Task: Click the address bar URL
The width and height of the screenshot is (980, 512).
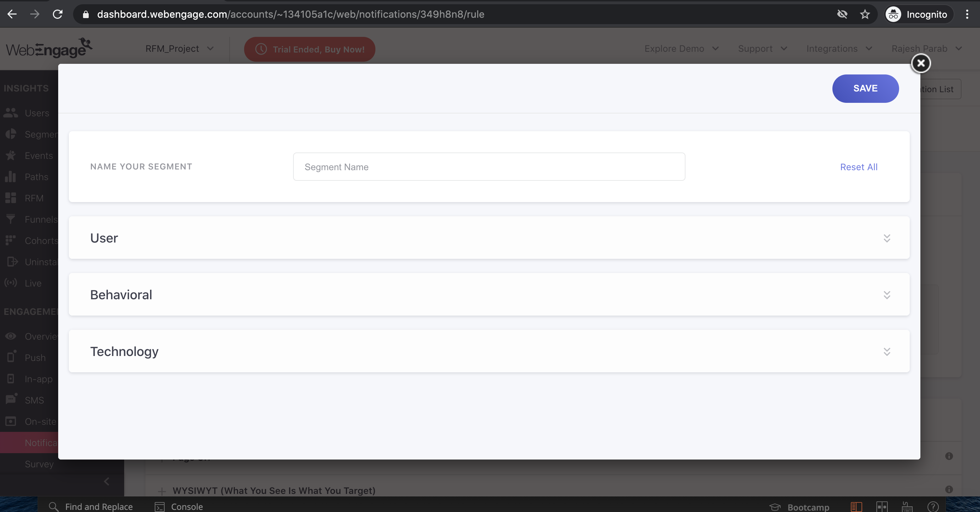Action: [290, 15]
